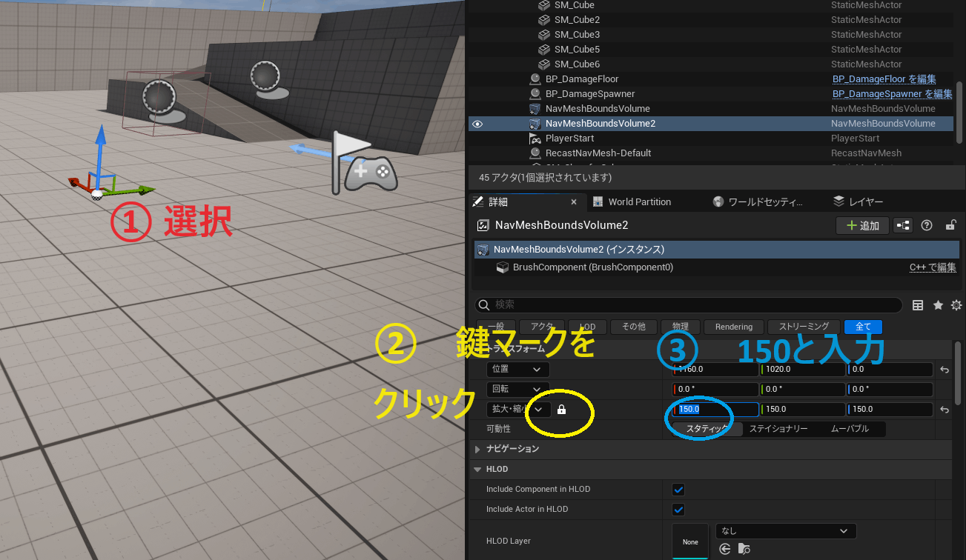The width and height of the screenshot is (966, 560).
Task: Toggle the details panel lock icon
Action: coord(950,225)
